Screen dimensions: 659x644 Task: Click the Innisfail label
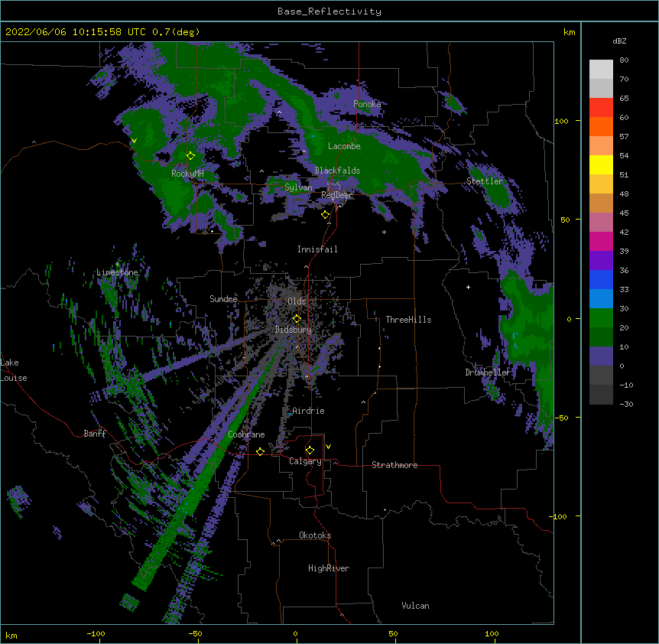(317, 249)
